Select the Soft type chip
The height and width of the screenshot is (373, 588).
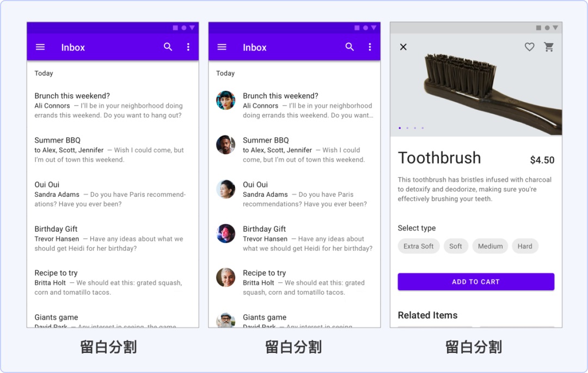456,246
